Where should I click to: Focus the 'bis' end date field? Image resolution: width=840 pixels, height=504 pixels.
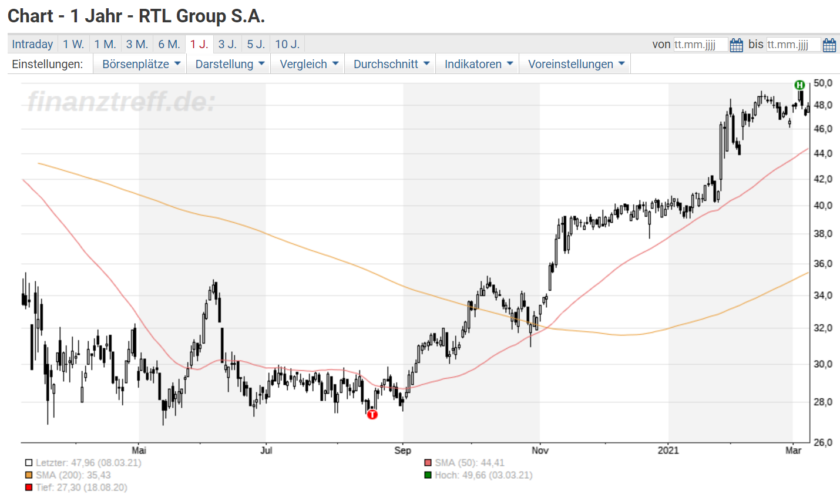coord(794,45)
